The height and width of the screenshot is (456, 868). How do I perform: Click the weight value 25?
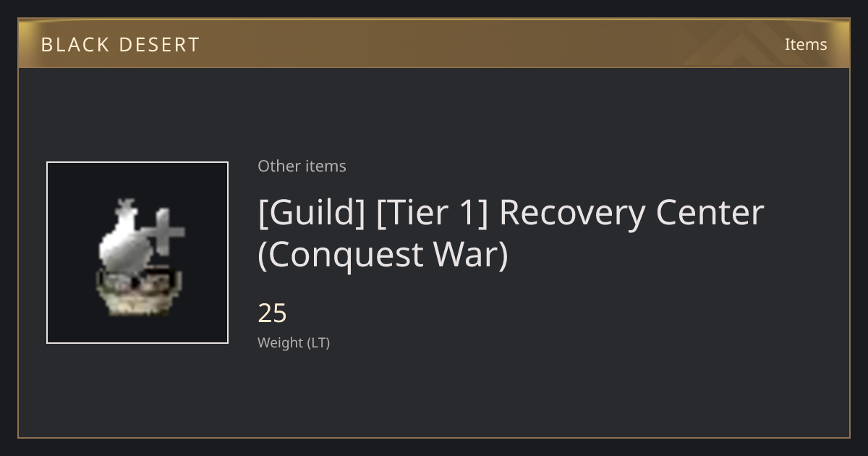pos(273,313)
